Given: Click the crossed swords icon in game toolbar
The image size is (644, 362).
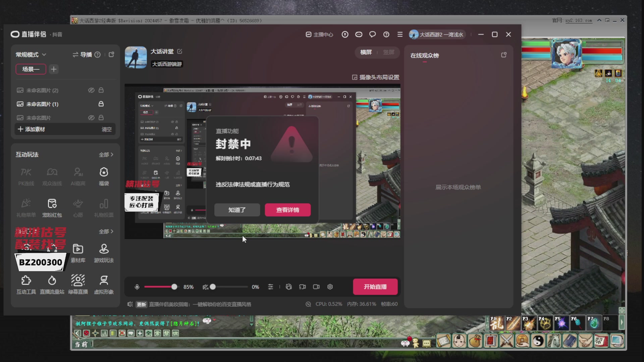Looking at the screenshot, I should [x=506, y=341].
